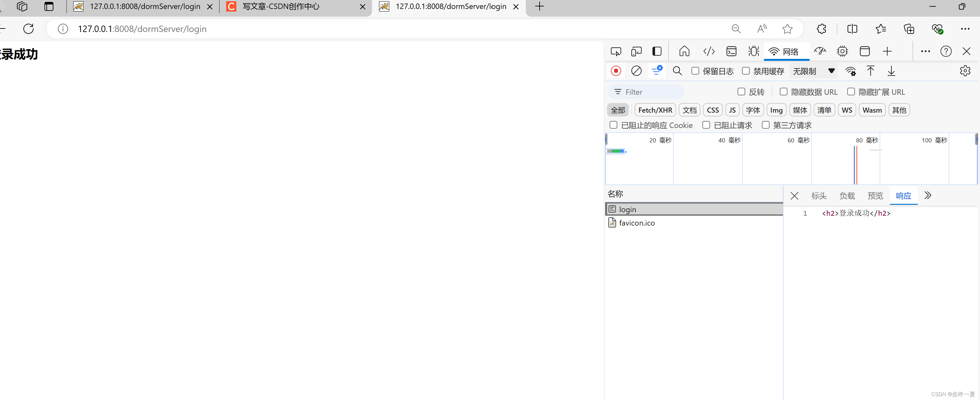Filter requests by WS
Screen dimensions: 980x400
847,110
